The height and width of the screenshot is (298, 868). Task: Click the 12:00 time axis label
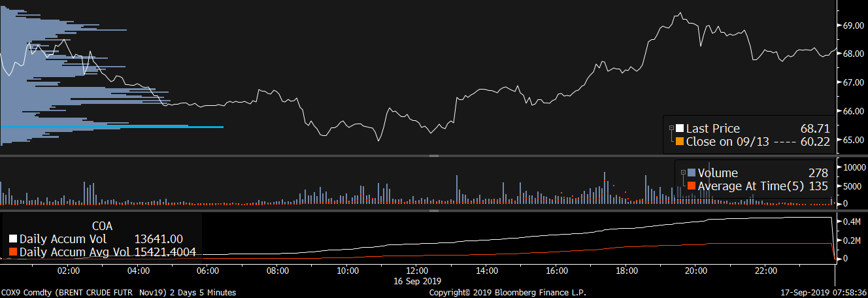(417, 271)
